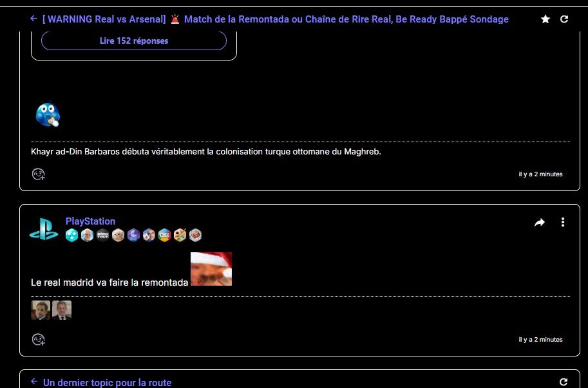Image resolution: width=588 pixels, height=388 pixels.
Task: Click the paint palette badge
Action: (x=180, y=236)
